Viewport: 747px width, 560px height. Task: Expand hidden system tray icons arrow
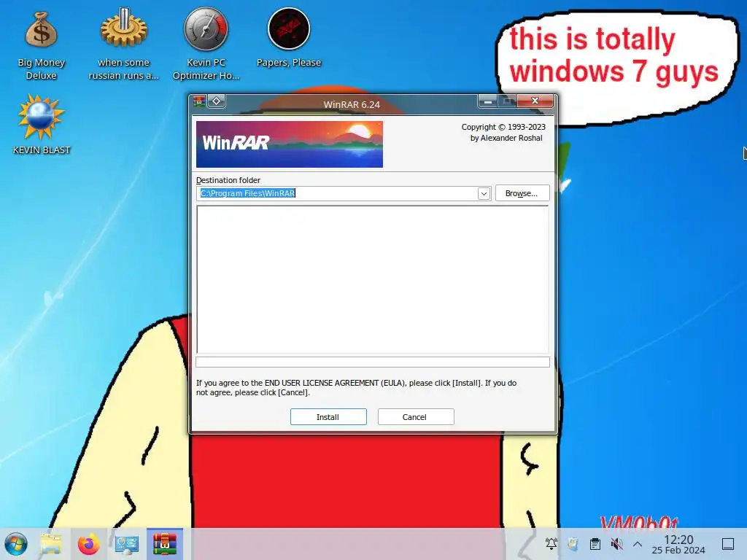pyautogui.click(x=638, y=544)
